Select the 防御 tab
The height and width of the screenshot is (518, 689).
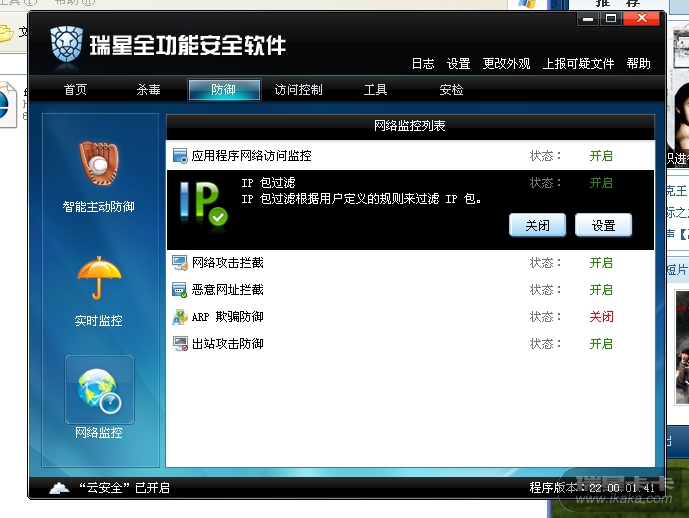[x=224, y=90]
